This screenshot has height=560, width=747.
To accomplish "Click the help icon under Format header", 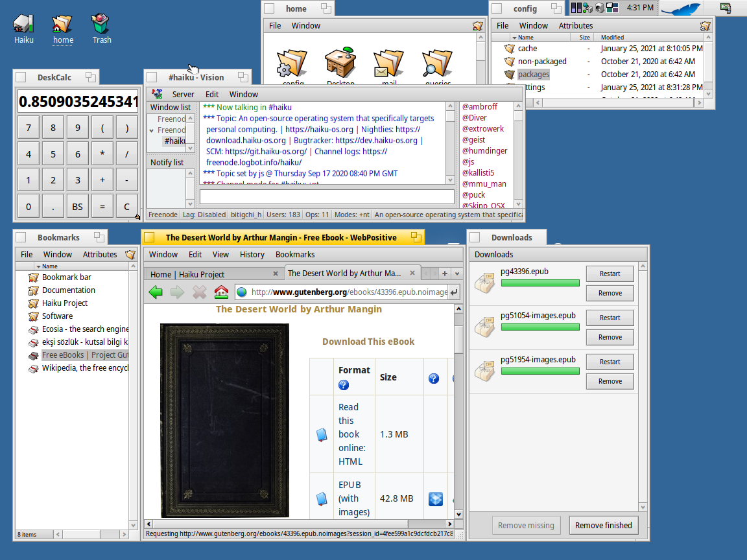I will (x=344, y=385).
